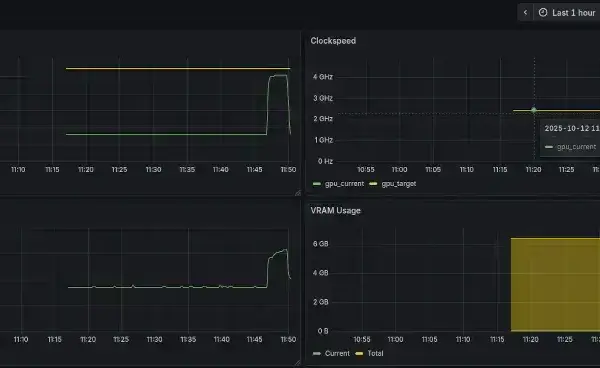
Task: Shift time range backward with left chevron
Action: 525,13
